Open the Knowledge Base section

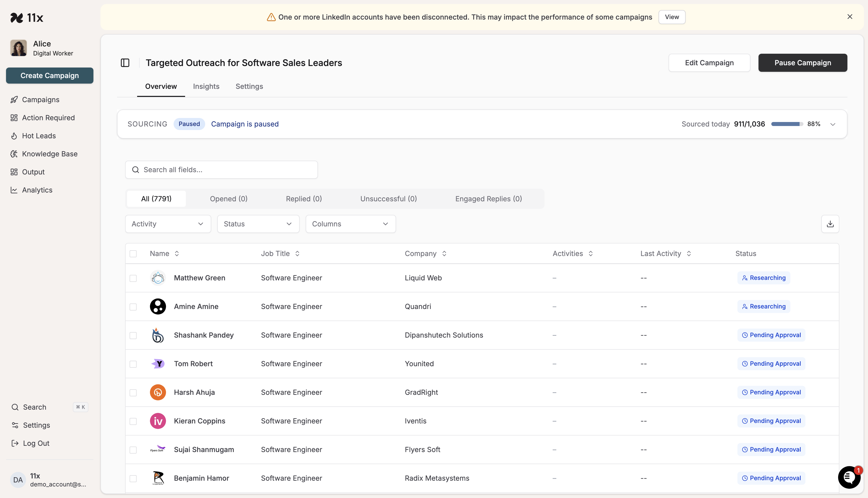(x=50, y=154)
